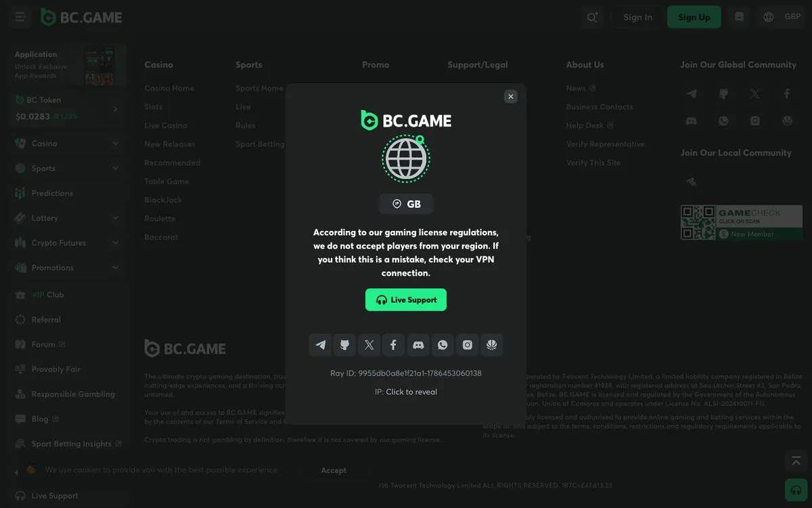Image resolution: width=812 pixels, height=508 pixels.
Task: Click the BC.GAME logo in the header
Action: tap(81, 18)
